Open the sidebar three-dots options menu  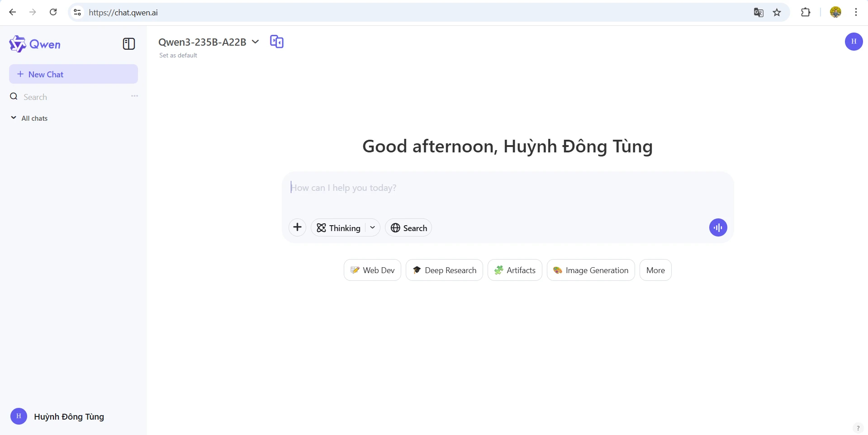click(134, 96)
